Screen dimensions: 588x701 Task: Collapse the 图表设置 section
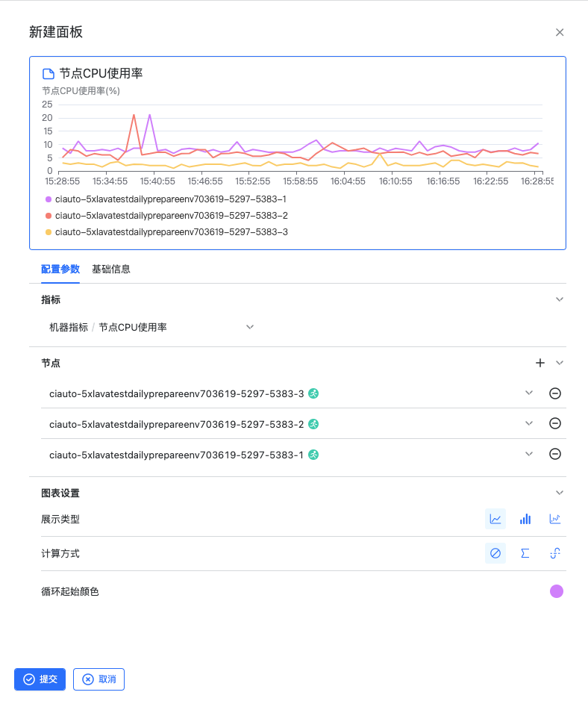pyautogui.click(x=560, y=493)
